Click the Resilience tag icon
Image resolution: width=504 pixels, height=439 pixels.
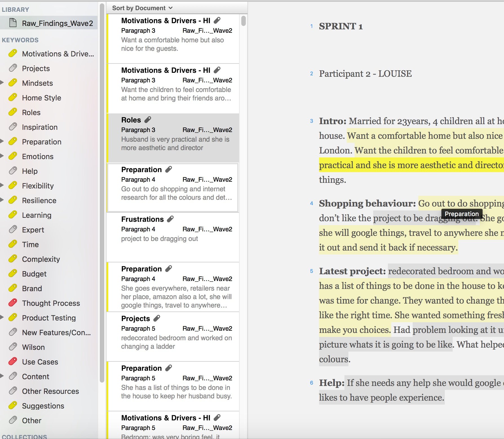point(13,200)
